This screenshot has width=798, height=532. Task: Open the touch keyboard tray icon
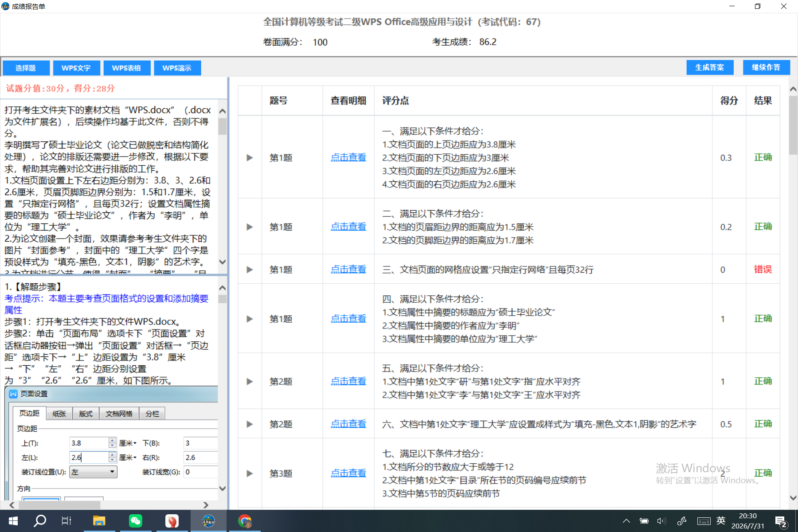point(704,521)
